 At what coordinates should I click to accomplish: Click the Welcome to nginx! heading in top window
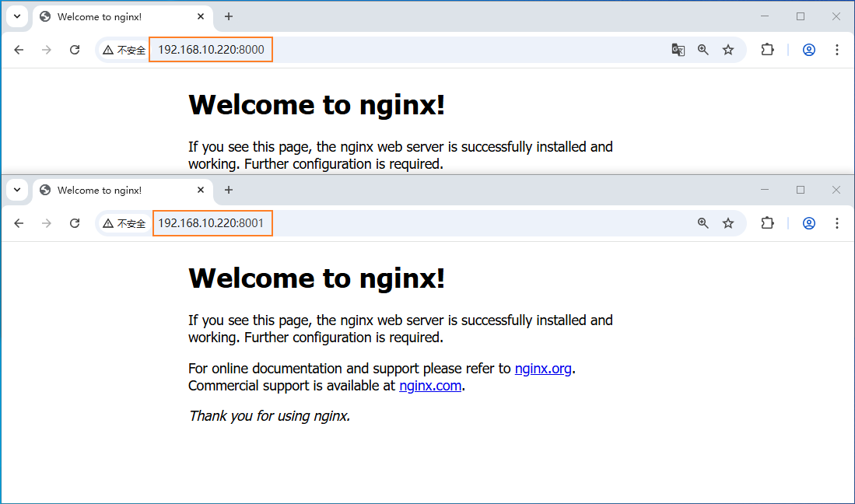[x=317, y=105]
